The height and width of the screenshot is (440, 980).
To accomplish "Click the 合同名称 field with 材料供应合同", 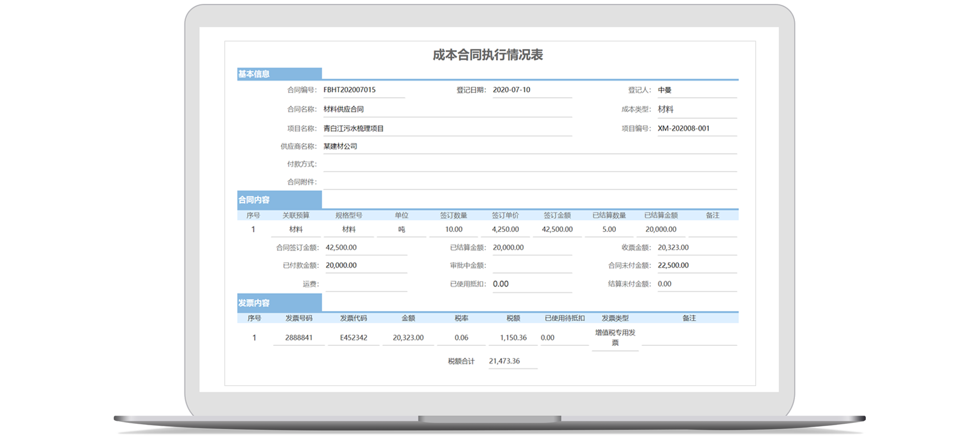I will click(446, 109).
